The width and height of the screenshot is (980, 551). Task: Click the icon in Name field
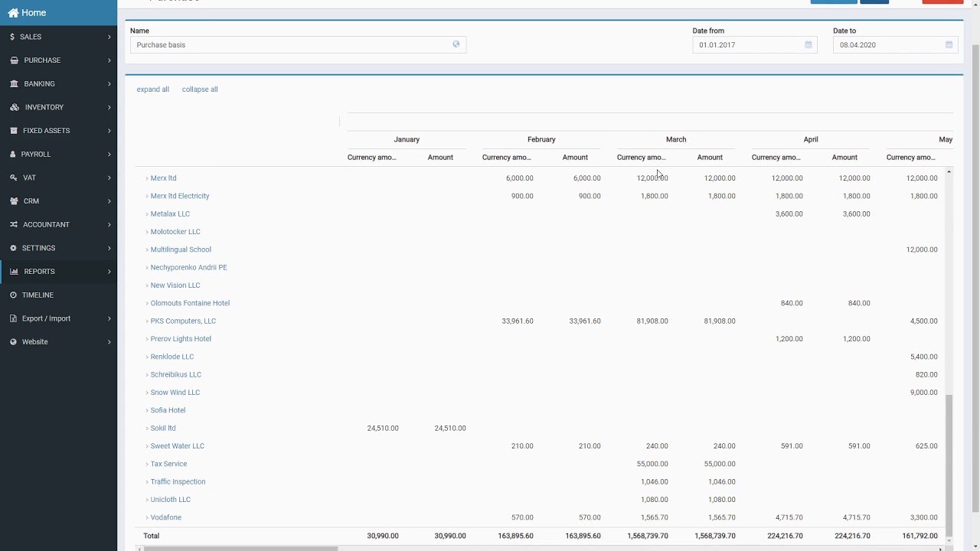456,44
